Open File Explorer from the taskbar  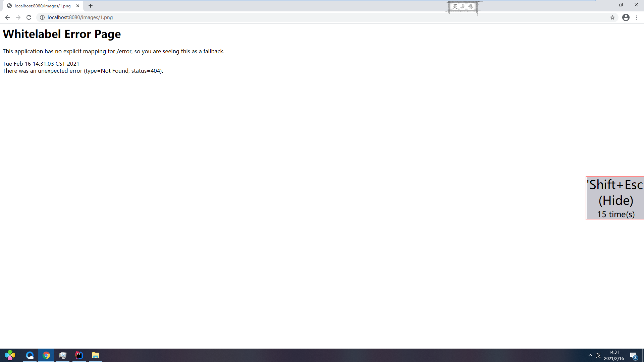click(96, 355)
